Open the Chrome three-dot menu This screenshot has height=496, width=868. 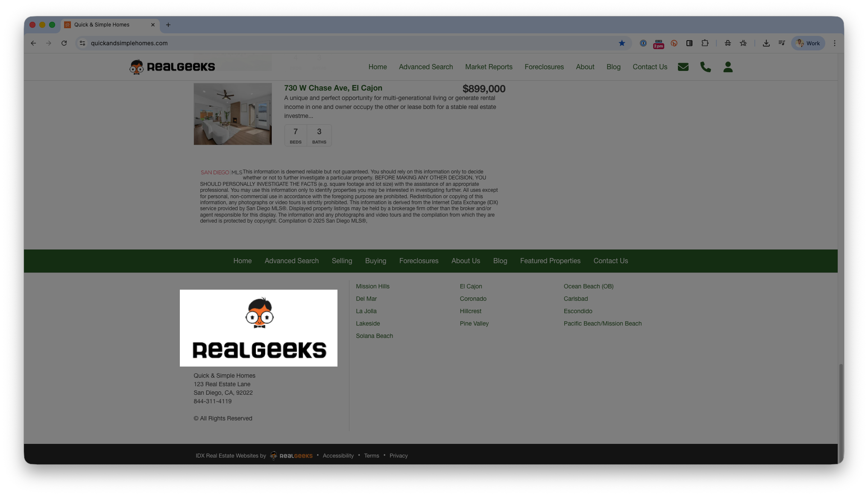(834, 43)
